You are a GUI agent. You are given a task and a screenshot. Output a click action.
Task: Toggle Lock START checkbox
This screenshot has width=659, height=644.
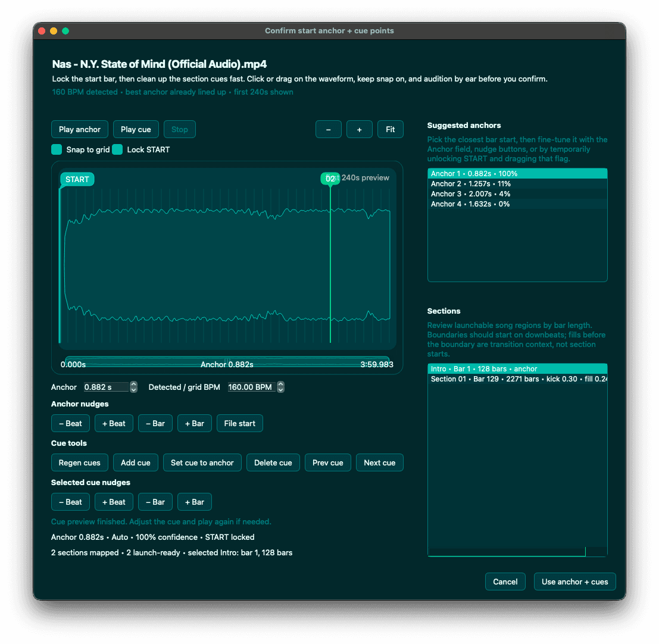pyautogui.click(x=117, y=149)
